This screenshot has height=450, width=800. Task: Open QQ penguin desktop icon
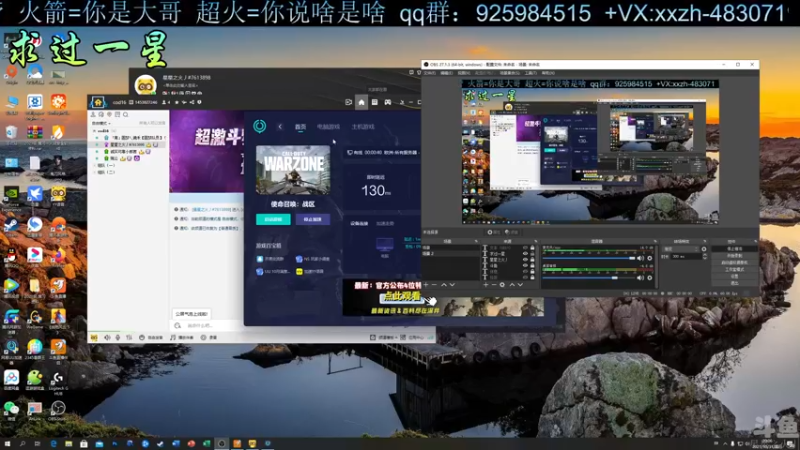point(11,256)
